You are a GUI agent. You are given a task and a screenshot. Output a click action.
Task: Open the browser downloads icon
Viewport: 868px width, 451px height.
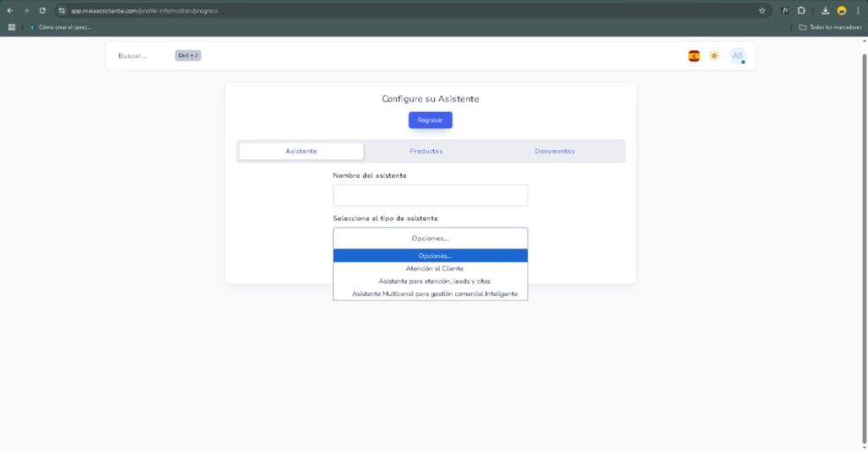(x=825, y=10)
